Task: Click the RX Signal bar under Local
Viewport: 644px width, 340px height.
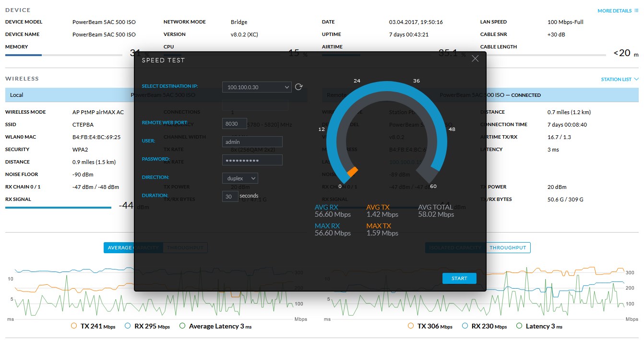Action: click(x=58, y=208)
